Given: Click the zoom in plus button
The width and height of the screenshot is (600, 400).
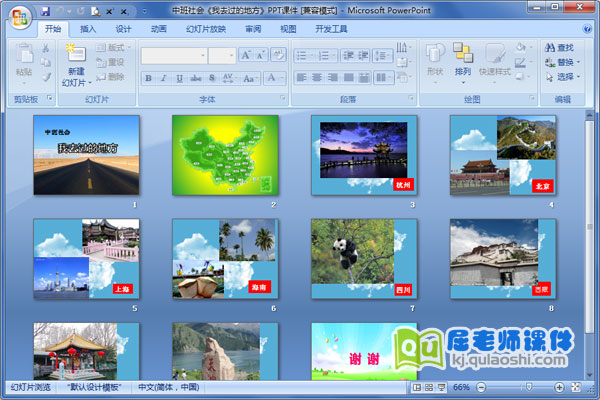Looking at the screenshot, I should (559, 387).
